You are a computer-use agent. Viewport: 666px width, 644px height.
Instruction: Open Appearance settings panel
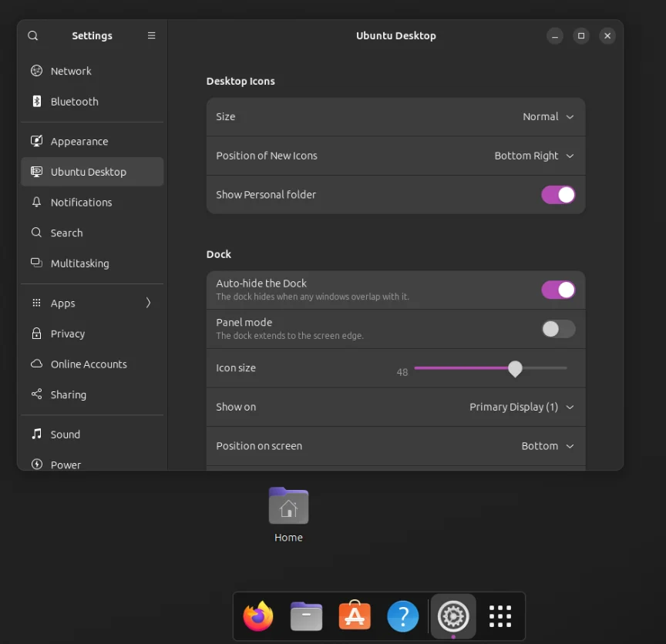(x=92, y=142)
